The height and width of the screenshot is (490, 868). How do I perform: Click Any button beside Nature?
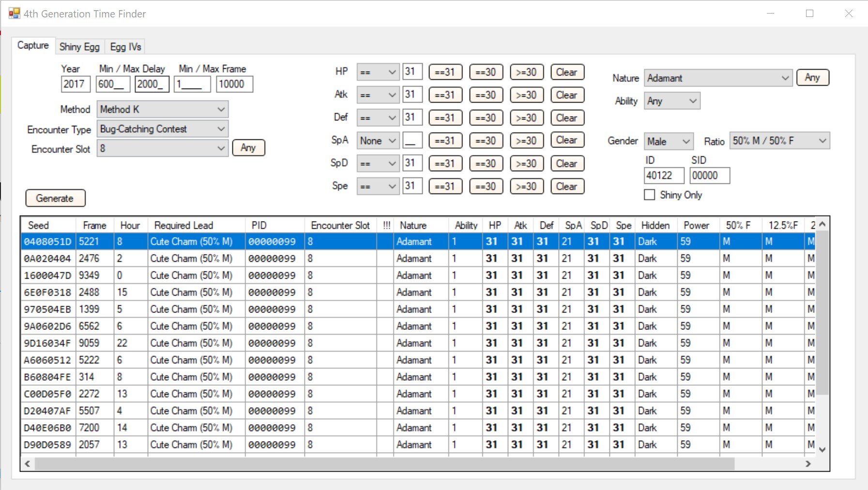click(x=812, y=77)
